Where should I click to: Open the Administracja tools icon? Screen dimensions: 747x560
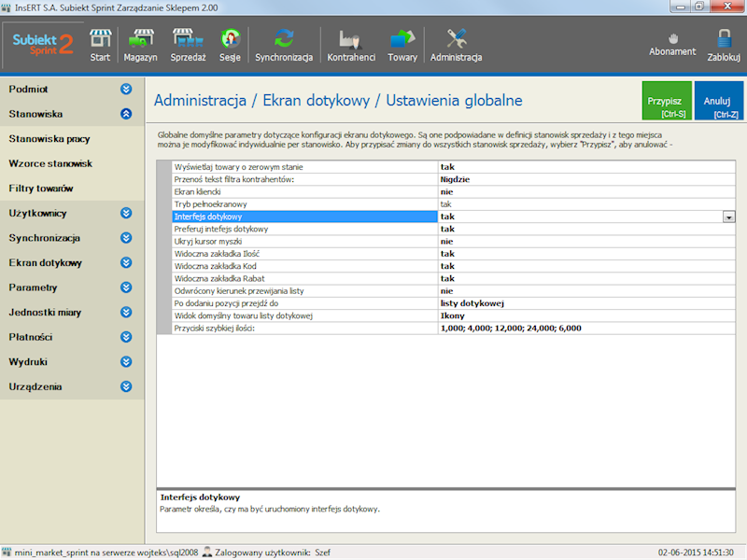pos(456,45)
